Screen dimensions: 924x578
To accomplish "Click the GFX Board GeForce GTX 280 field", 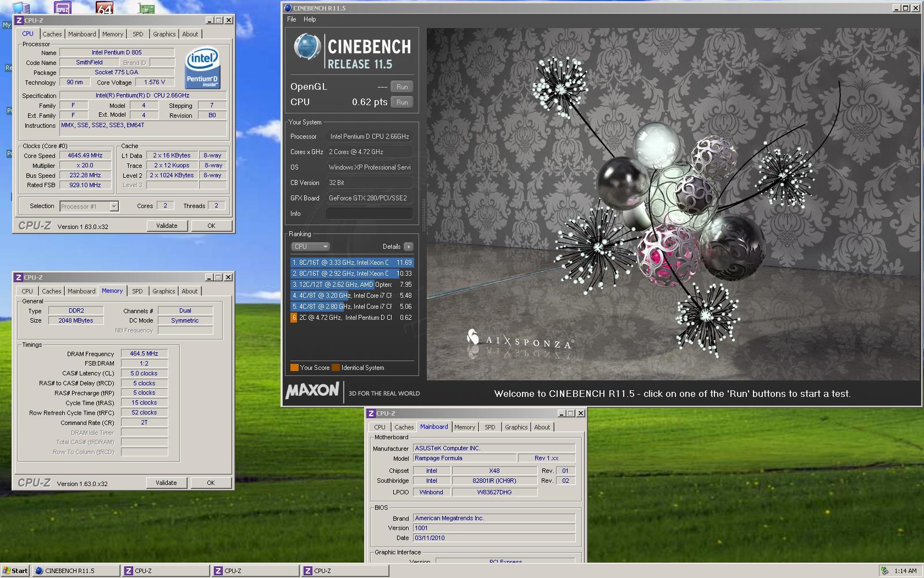I will tap(369, 198).
